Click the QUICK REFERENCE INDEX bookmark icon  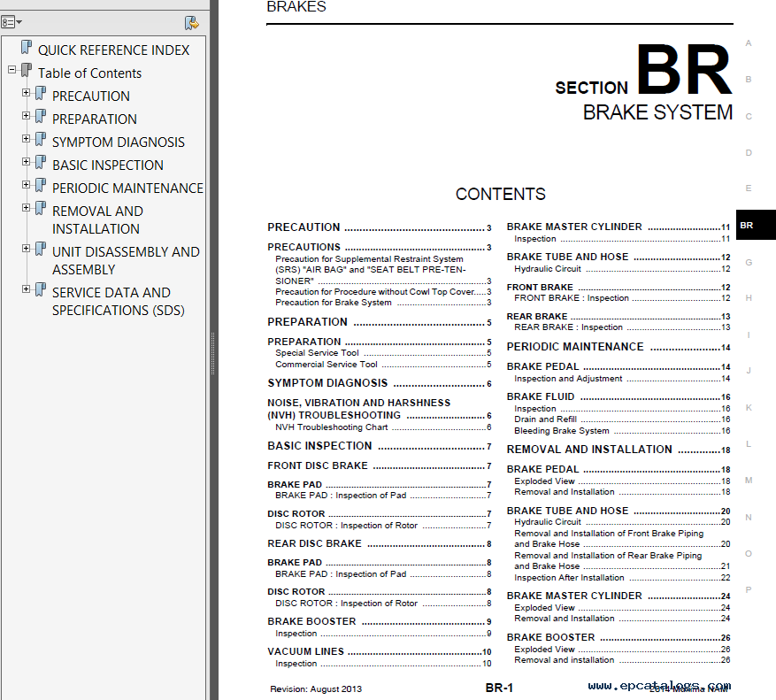coord(27,48)
